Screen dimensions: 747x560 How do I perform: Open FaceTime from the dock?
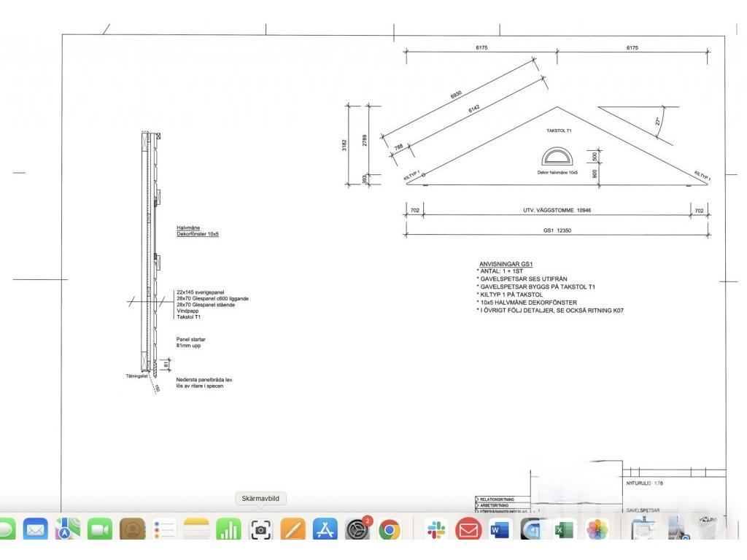100,529
